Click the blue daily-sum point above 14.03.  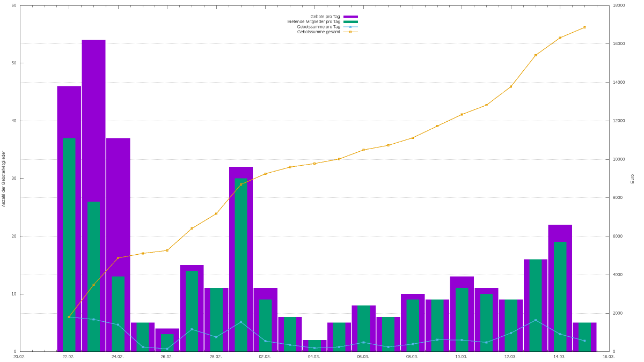click(x=560, y=334)
